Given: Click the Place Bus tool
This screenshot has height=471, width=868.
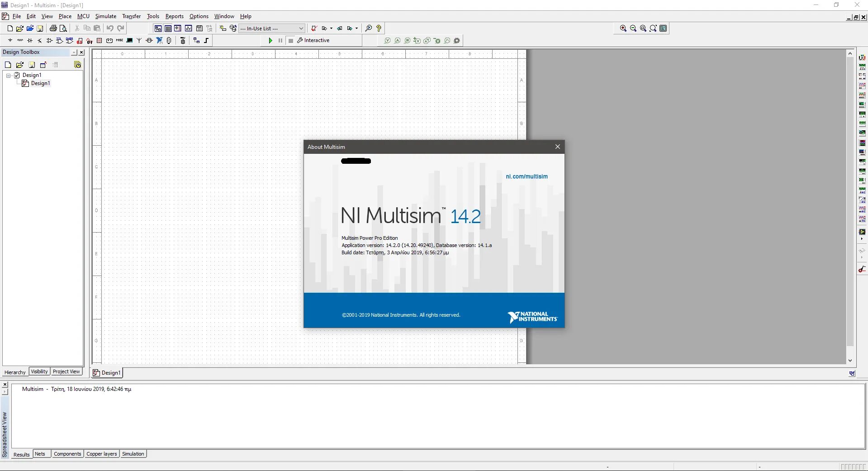Looking at the screenshot, I should coord(206,40).
